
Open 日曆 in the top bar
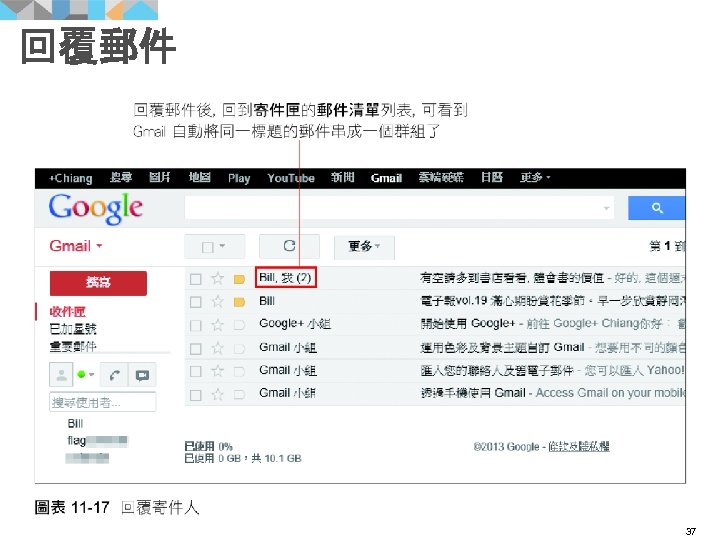click(492, 177)
